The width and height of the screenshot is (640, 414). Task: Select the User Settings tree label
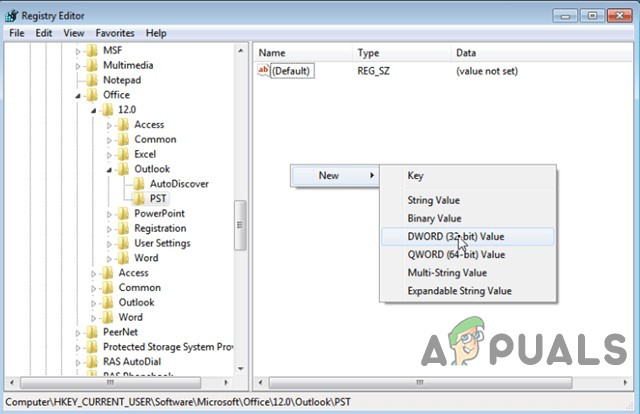(x=162, y=243)
